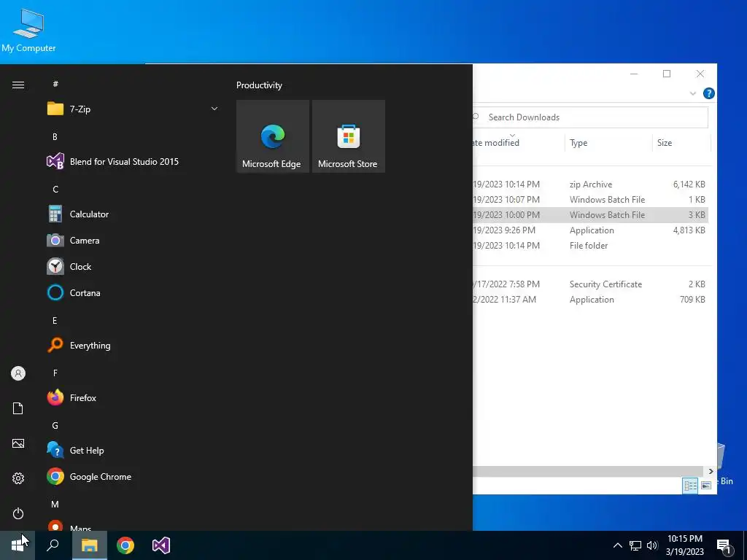747x560 pixels.
Task: Click the Explorer horizontal scrollbar track
Action: pyautogui.click(x=589, y=472)
